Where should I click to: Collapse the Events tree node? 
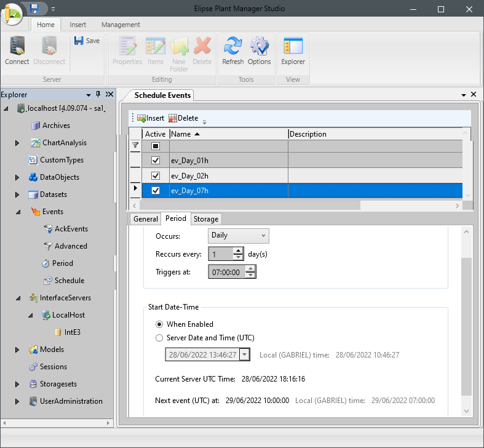[18, 212]
